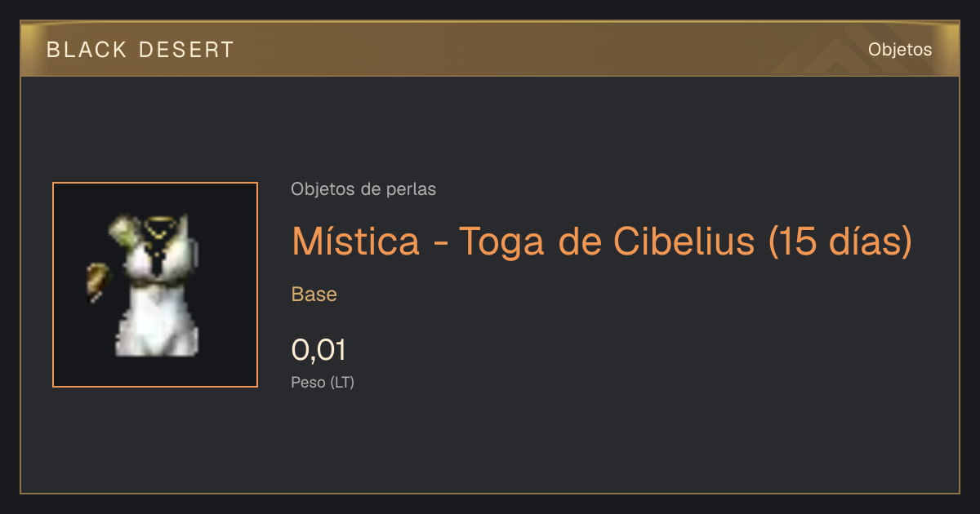Click the Base grade label
Viewport: 980px width, 514px height.
[x=314, y=295]
